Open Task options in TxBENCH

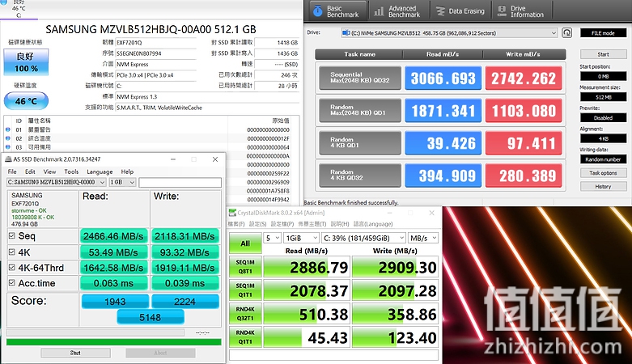click(x=603, y=173)
